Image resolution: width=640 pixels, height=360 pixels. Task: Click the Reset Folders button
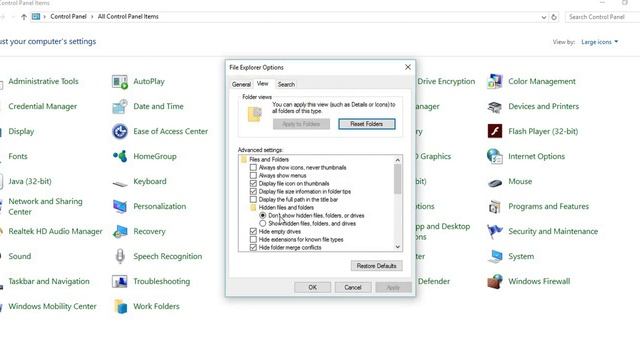tap(367, 124)
